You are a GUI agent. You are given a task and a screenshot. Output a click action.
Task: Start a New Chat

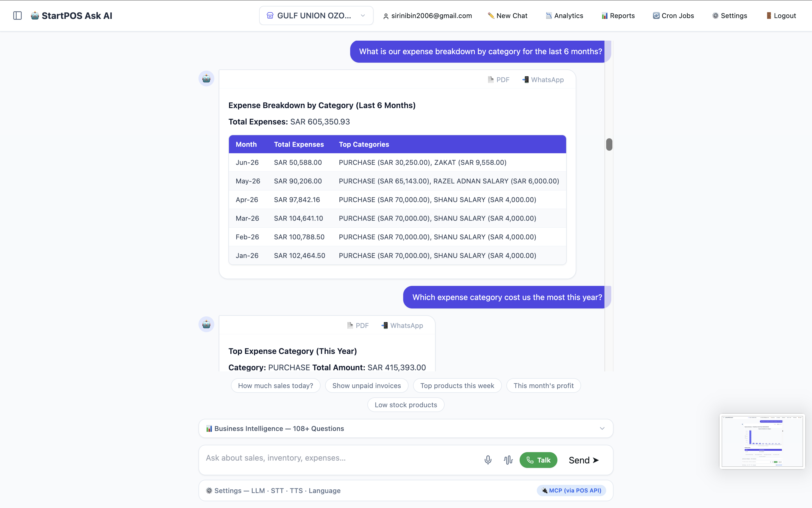coord(507,16)
